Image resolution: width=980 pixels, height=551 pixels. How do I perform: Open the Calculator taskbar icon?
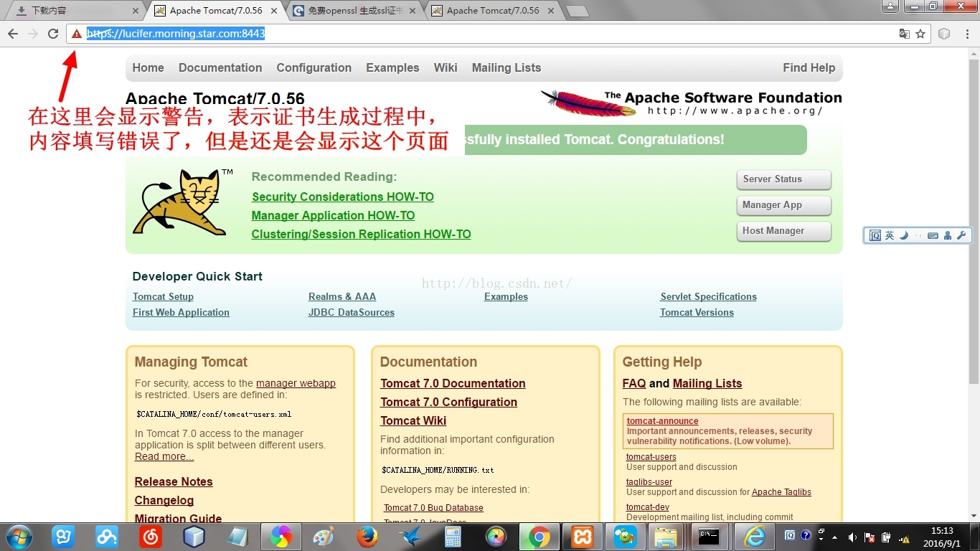coord(453,537)
